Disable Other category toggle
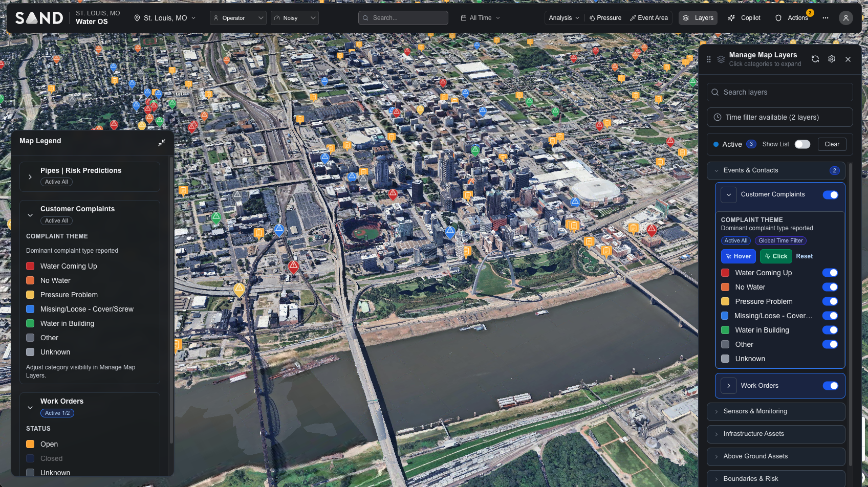This screenshot has height=487, width=868. click(830, 344)
